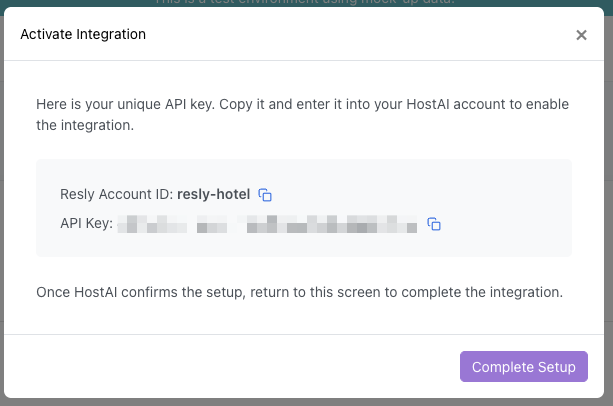Image resolution: width=613 pixels, height=406 pixels.
Task: Click the 'Resly Account ID:' label
Action: tap(117, 194)
